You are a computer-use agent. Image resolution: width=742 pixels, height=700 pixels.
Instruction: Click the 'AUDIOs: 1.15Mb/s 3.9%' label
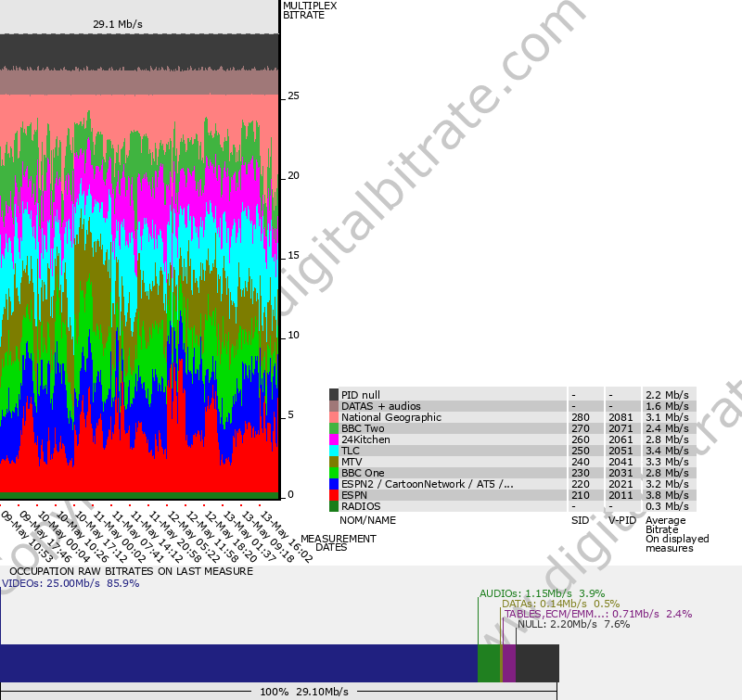pos(542,593)
